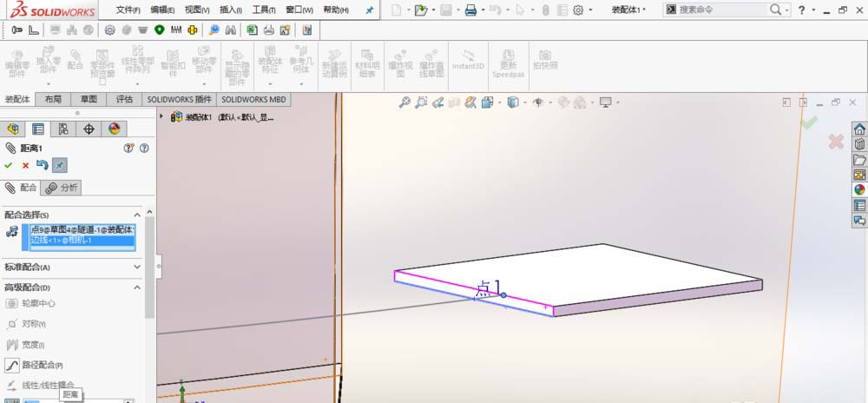868x403 pixels.
Task: Select the 线性/线性耦合 linear coupler mate
Action: click(40, 386)
